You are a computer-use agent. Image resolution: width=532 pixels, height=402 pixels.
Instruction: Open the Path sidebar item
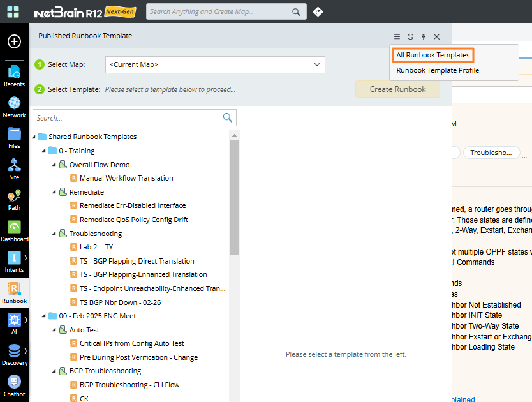14,200
